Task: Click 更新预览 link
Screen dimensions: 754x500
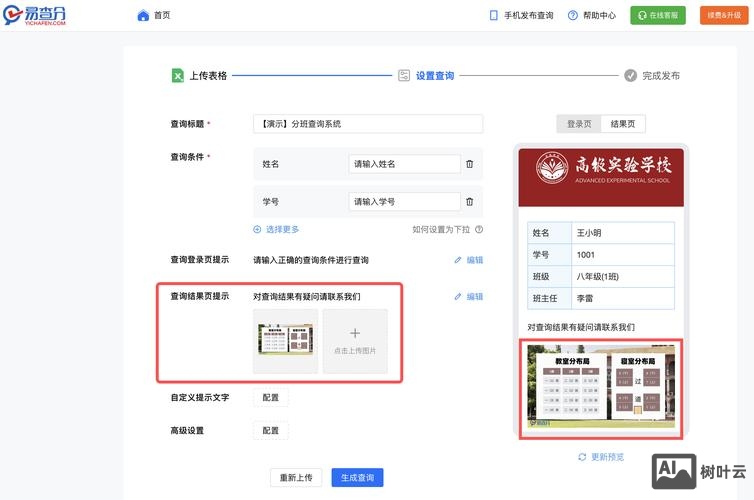Action: coord(607,457)
